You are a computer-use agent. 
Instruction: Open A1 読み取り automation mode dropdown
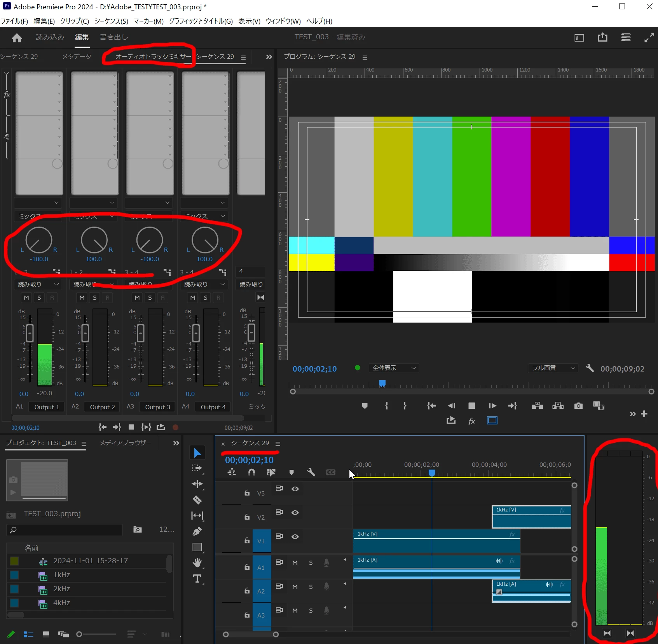click(38, 284)
